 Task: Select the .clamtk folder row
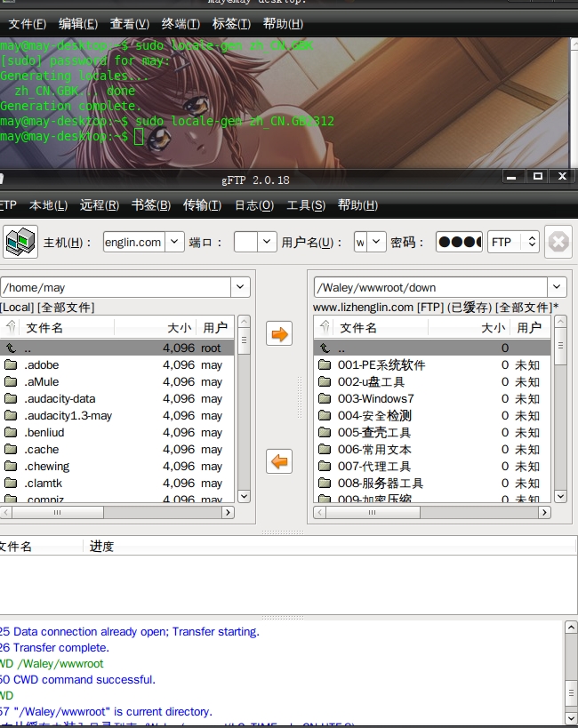117,484
